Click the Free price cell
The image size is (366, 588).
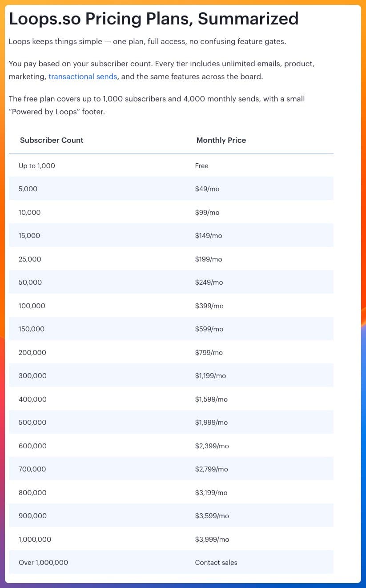coord(201,166)
